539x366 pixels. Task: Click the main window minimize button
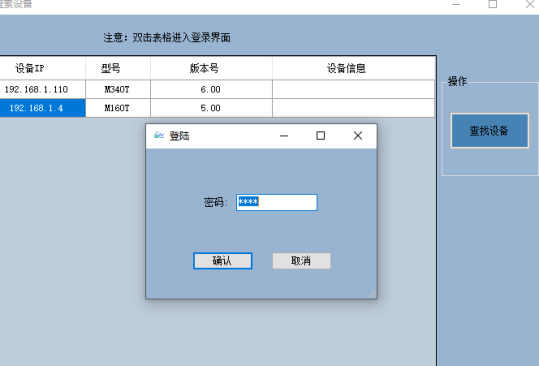pyautogui.click(x=456, y=4)
